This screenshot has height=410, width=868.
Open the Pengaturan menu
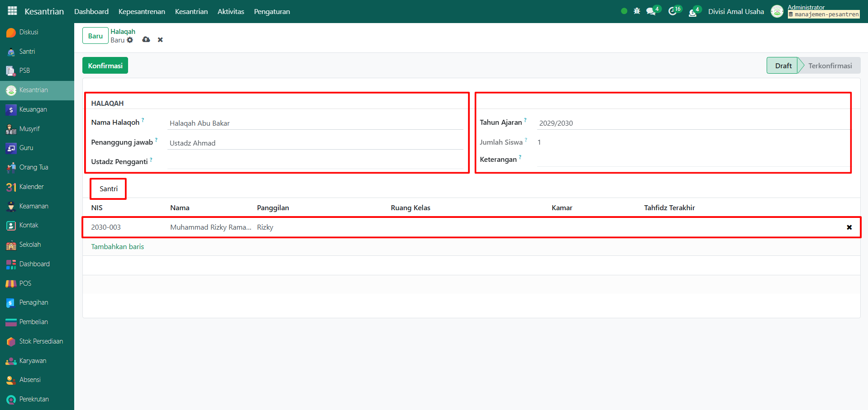point(272,11)
